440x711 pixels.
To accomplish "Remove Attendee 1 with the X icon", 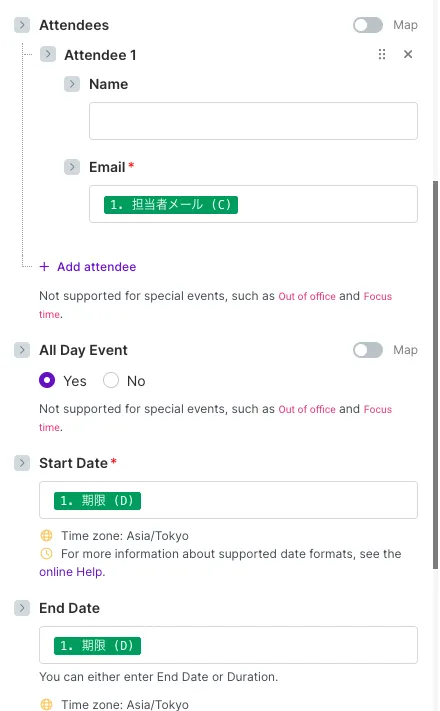I will coord(408,54).
